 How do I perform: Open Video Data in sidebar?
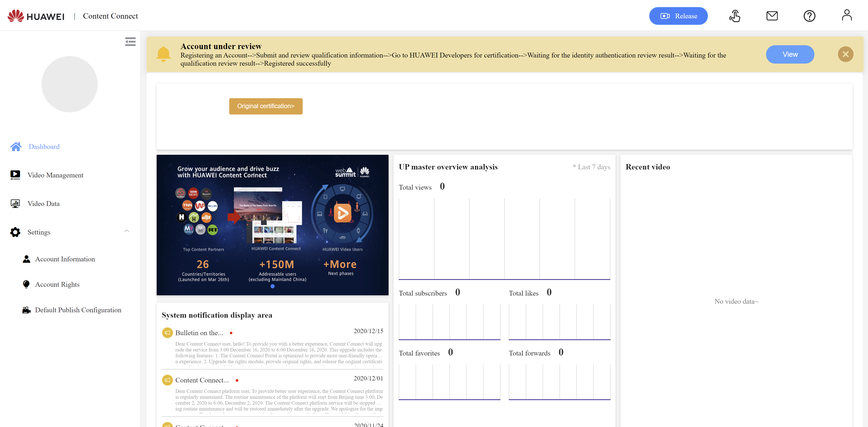(x=43, y=203)
